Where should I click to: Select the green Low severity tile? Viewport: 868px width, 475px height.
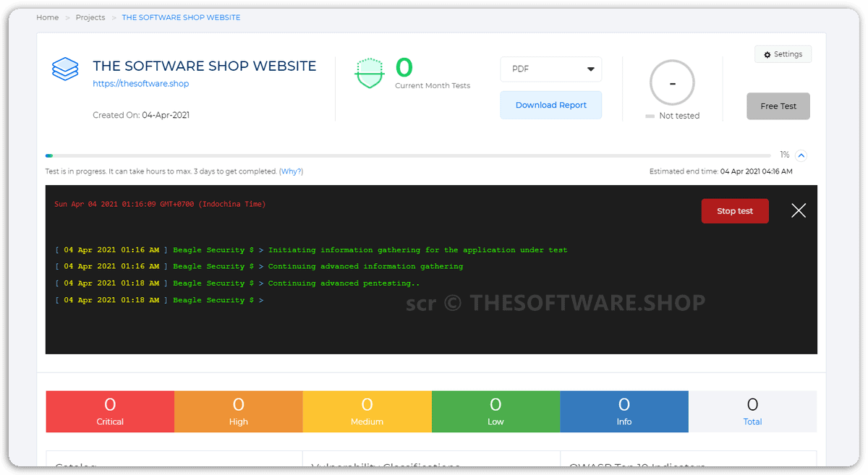point(495,411)
